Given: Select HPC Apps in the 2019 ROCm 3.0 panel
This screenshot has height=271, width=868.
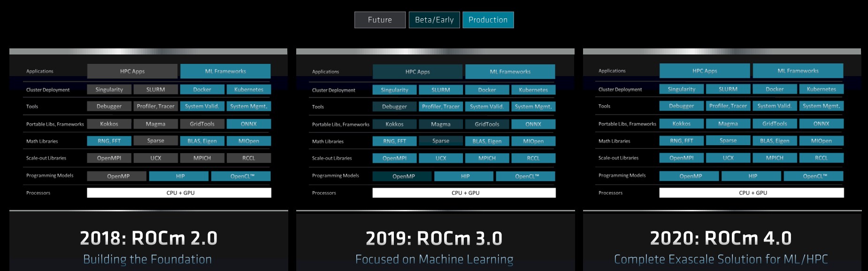Looking at the screenshot, I should (417, 72).
